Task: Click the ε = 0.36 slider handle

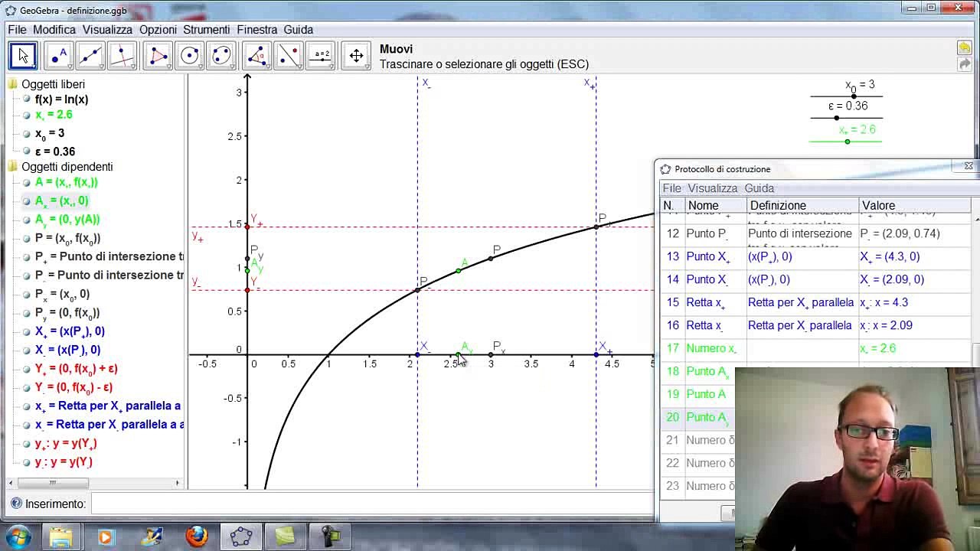Action: (x=836, y=118)
